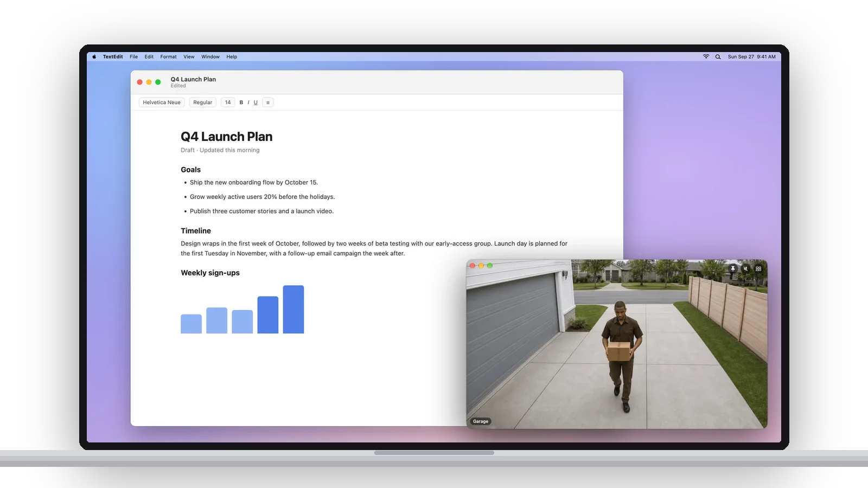868x488 pixels.
Task: Click the Wi-Fi status icon
Action: [x=706, y=56]
